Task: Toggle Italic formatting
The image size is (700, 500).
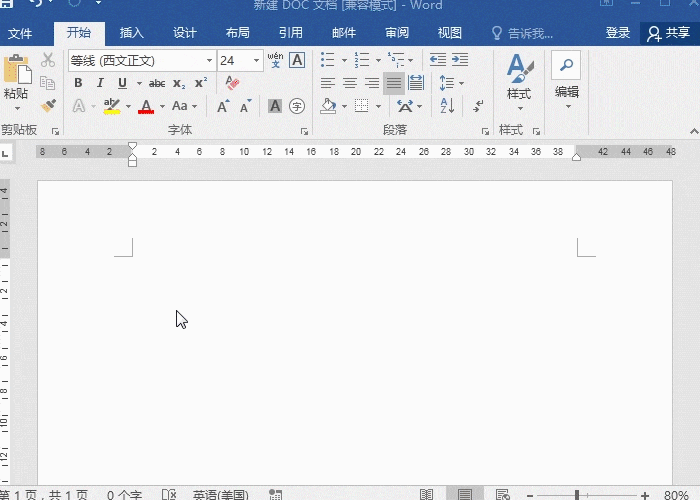Action: click(x=100, y=83)
